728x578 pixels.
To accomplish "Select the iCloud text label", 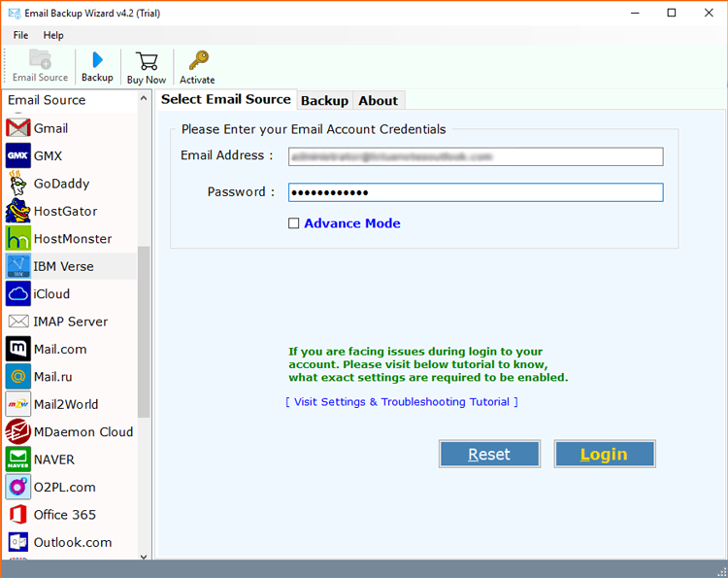I will click(51, 293).
